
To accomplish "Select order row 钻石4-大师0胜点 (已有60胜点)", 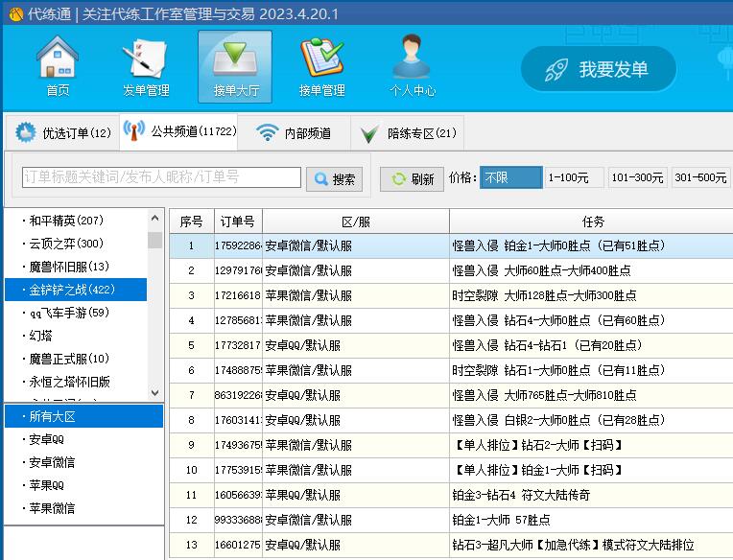I will (451, 320).
